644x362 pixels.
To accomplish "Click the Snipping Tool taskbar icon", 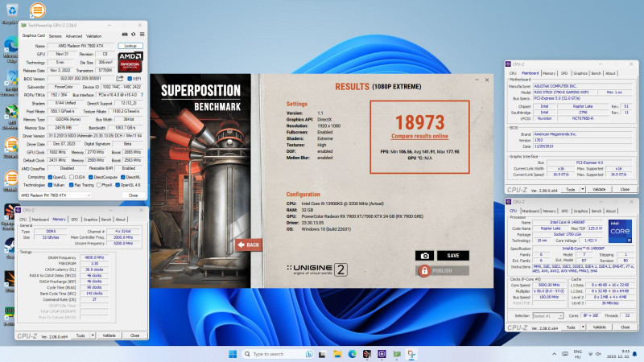I will tap(411, 354).
